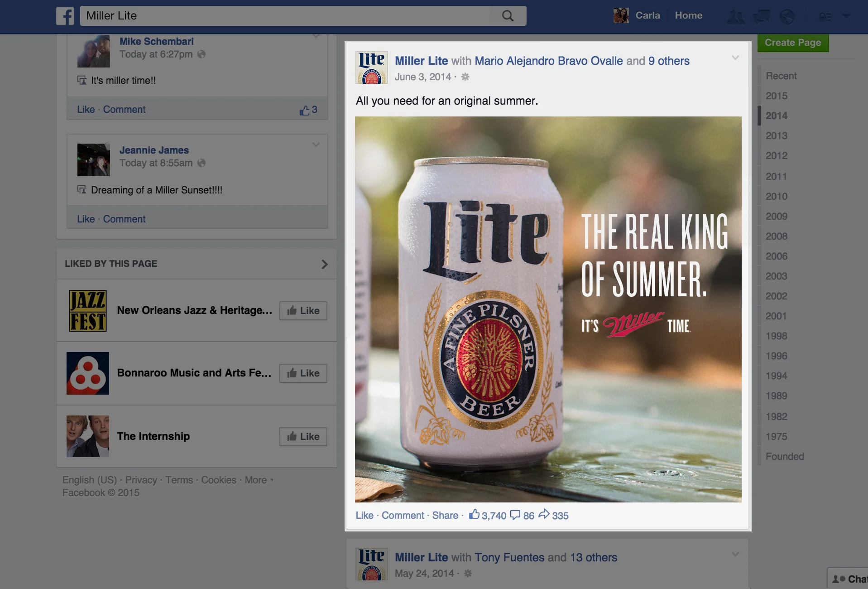Click thumbs-up 3,740 likes icon
The height and width of the screenshot is (589, 868).
pos(474,514)
